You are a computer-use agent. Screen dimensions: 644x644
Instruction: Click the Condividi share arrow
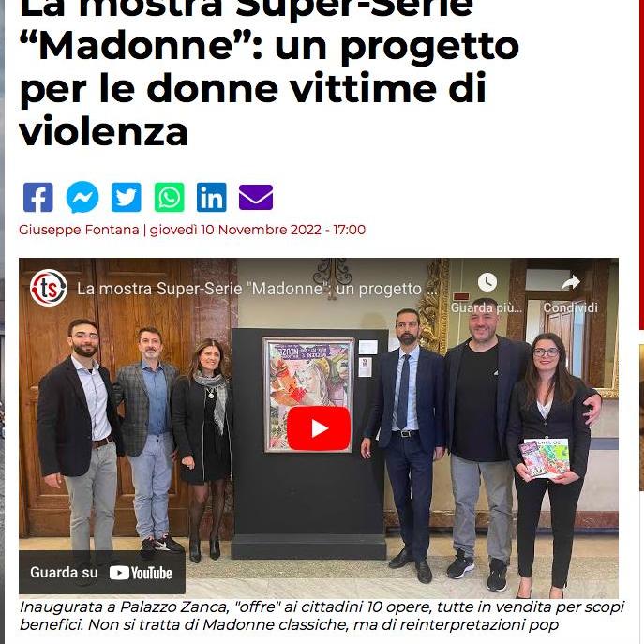click(571, 282)
